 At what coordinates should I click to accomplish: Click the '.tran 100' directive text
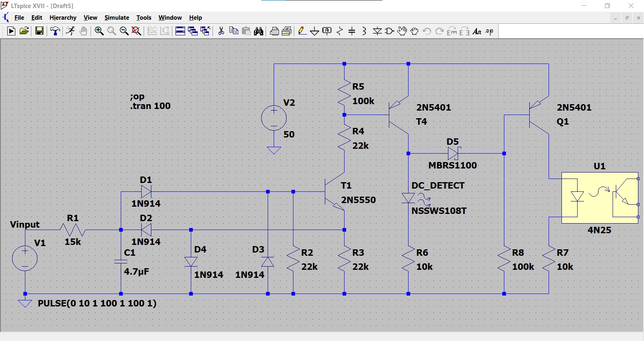150,106
